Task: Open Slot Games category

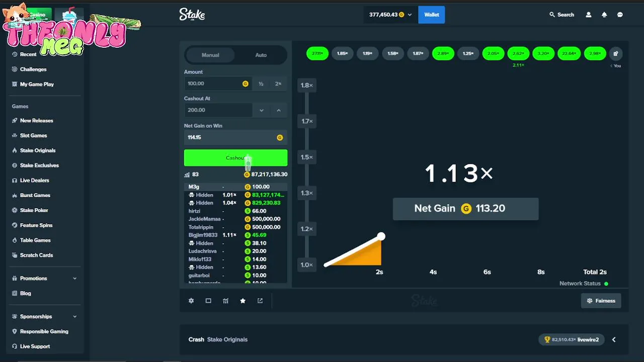Action: pos(29,136)
